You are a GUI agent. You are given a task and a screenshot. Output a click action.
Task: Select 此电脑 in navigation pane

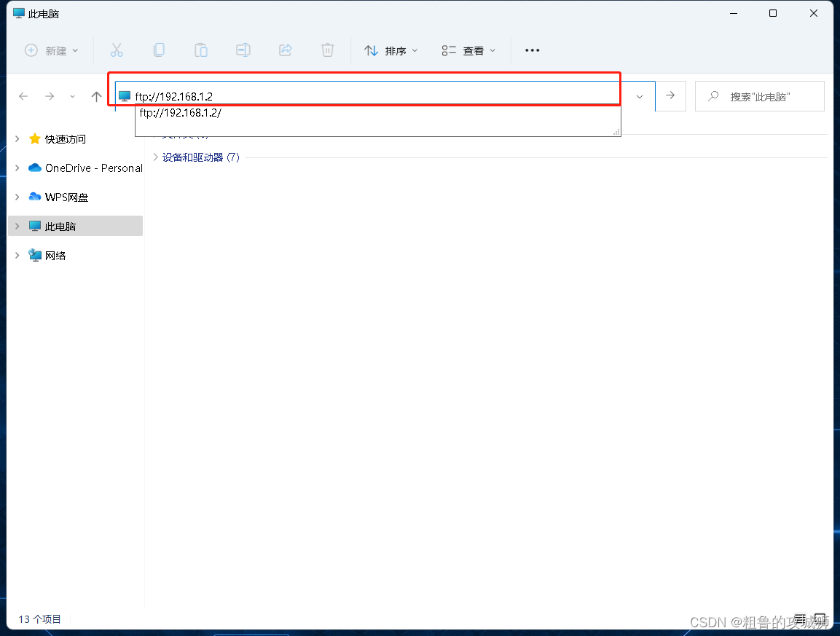tap(76, 226)
